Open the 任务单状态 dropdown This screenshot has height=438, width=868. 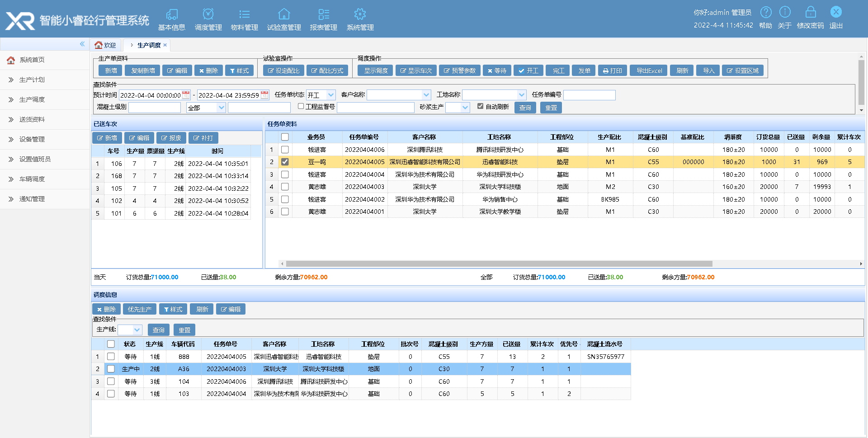point(331,95)
